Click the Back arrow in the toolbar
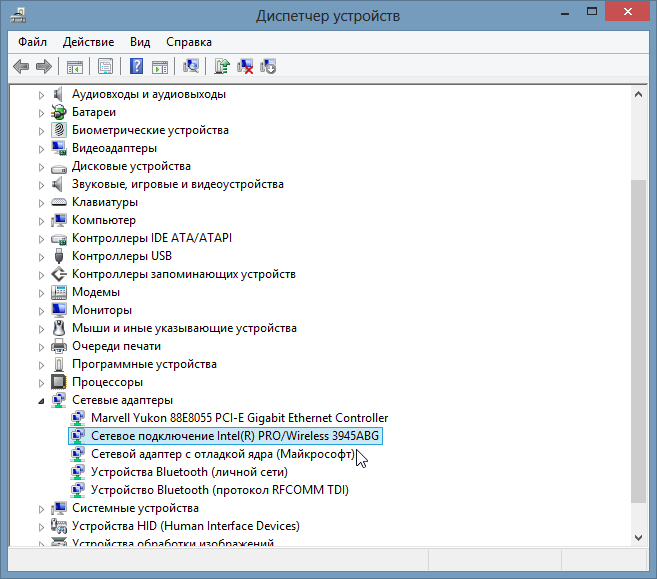 21,66
